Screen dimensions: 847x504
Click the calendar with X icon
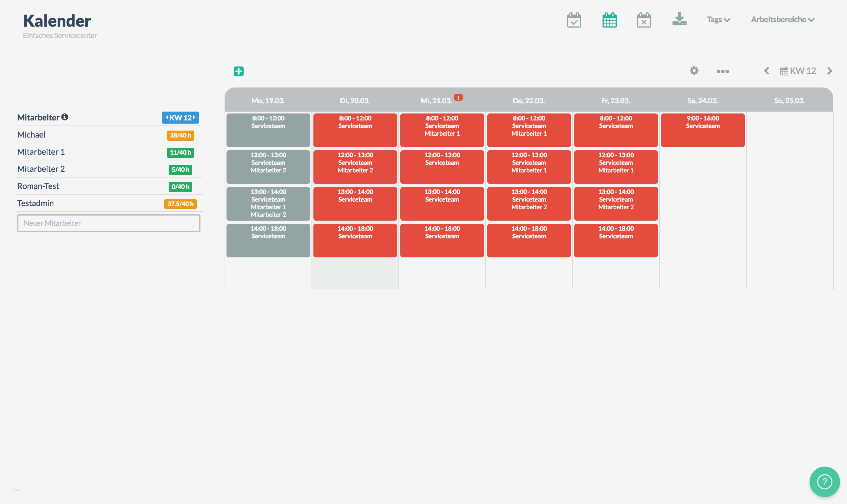(644, 20)
